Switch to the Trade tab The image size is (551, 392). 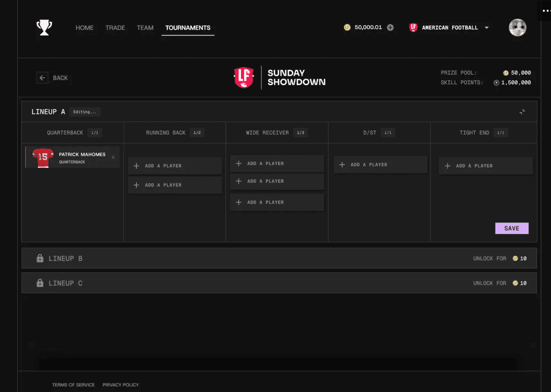115,27
